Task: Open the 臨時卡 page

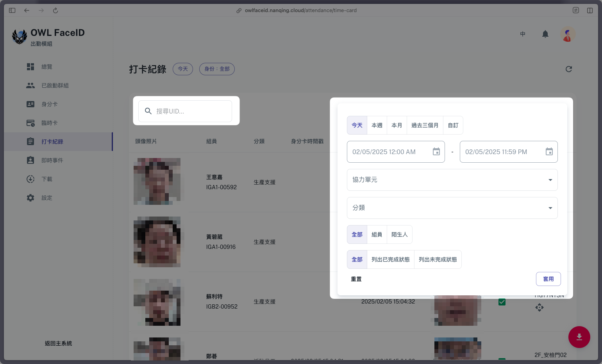Action: [x=50, y=123]
